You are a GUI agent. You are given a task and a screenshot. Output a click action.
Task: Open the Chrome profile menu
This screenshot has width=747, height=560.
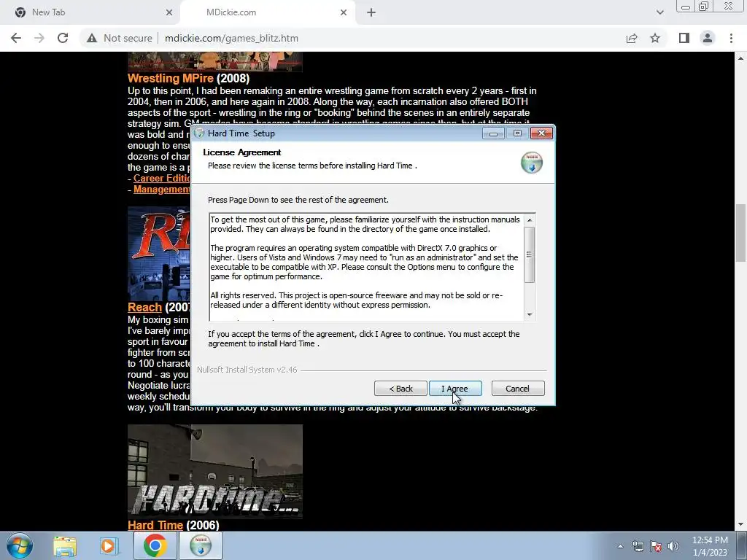pyautogui.click(x=708, y=38)
